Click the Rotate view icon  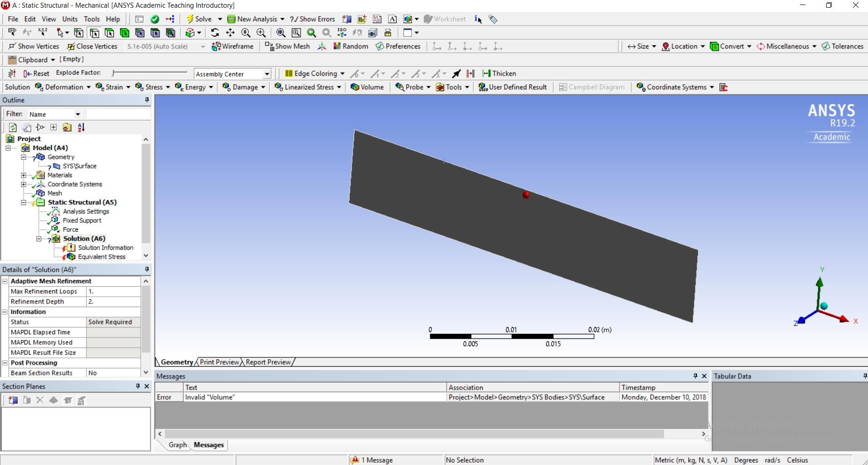(215, 33)
